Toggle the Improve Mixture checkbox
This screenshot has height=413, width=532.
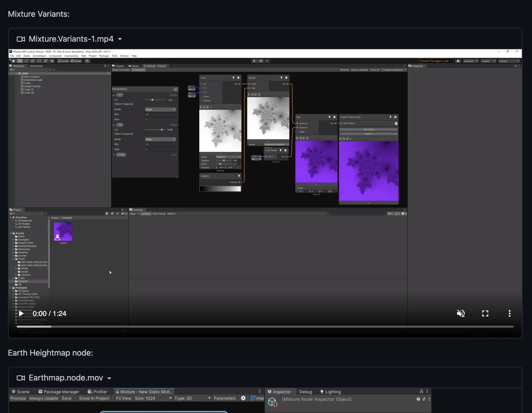pos(383,70)
